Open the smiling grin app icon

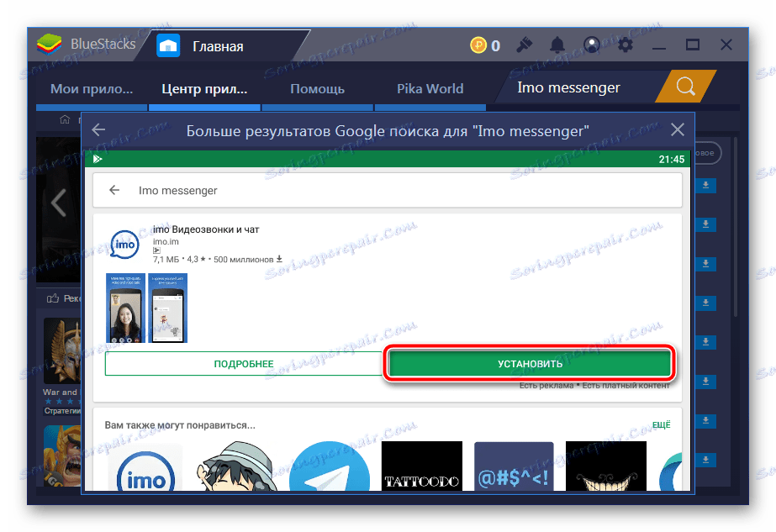tap(606, 466)
